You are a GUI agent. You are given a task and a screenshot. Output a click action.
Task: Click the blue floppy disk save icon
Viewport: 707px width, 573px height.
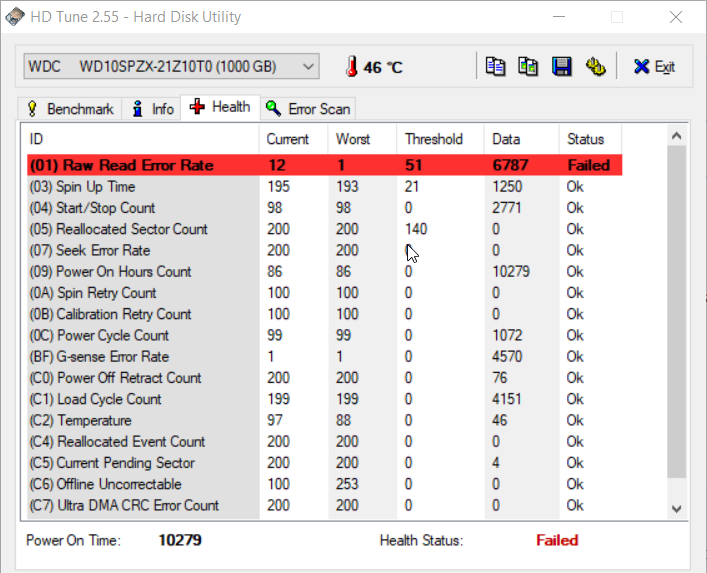(561, 67)
